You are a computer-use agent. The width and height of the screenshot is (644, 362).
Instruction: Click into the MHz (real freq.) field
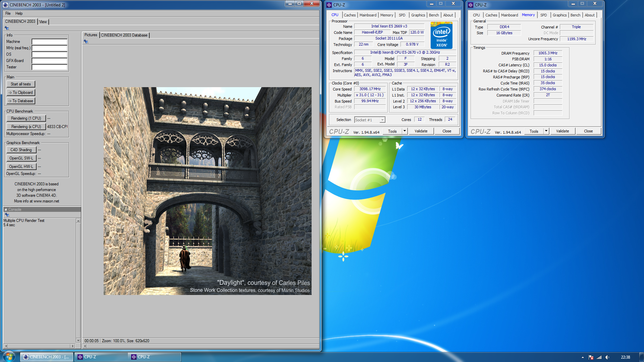(x=50, y=48)
